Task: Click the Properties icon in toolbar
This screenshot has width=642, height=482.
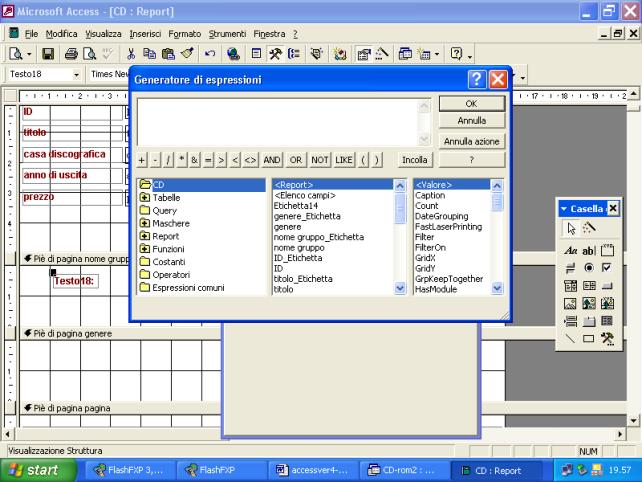Action: [x=363, y=54]
